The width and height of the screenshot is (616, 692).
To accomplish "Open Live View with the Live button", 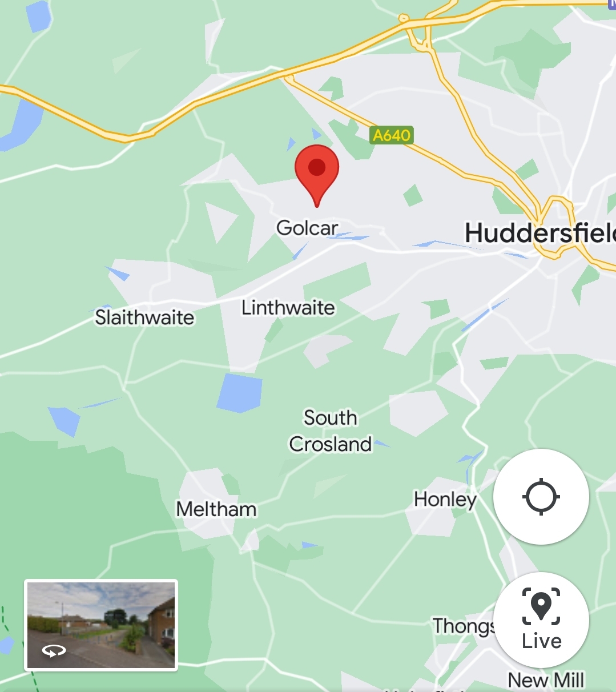I will (x=541, y=620).
